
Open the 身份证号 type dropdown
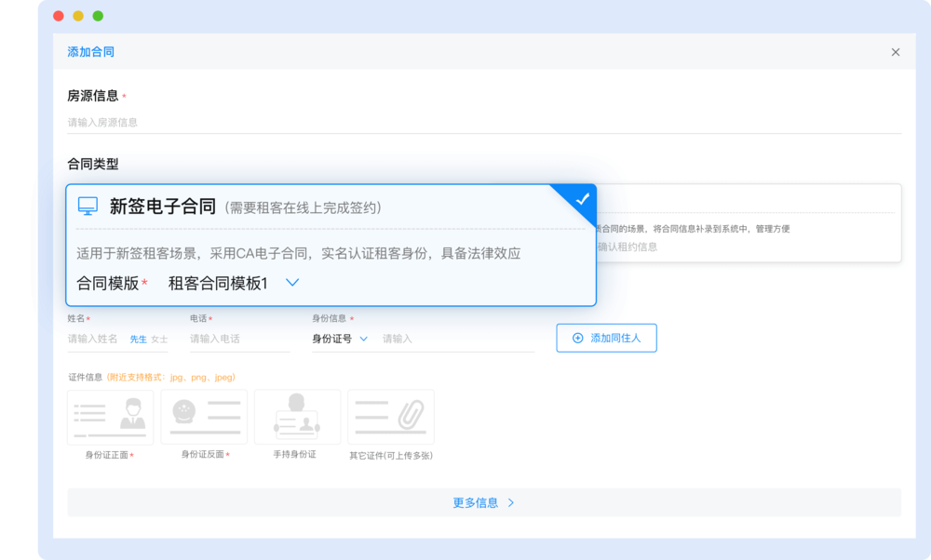pos(340,339)
